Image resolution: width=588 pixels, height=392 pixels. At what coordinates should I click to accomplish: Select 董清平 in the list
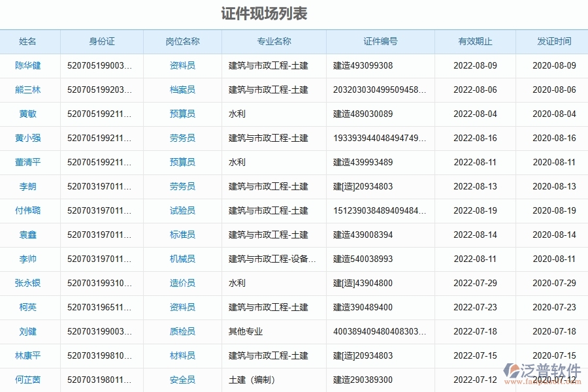[29, 163]
